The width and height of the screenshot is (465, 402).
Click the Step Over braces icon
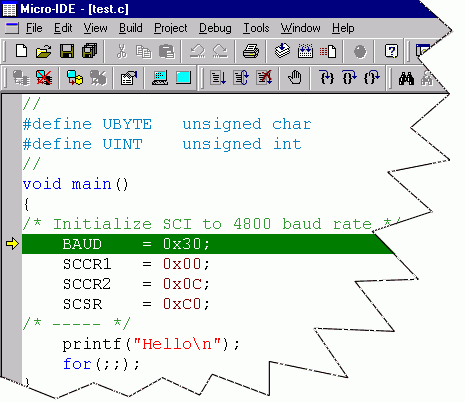349,78
